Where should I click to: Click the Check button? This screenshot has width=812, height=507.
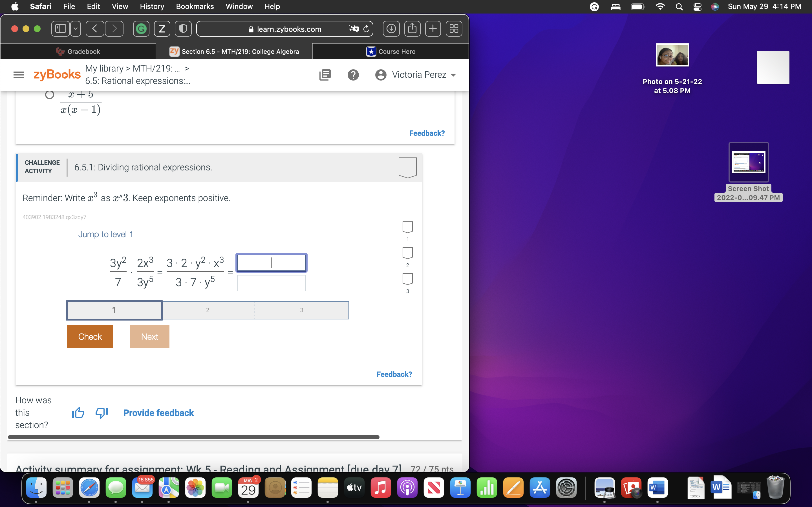[x=90, y=336]
